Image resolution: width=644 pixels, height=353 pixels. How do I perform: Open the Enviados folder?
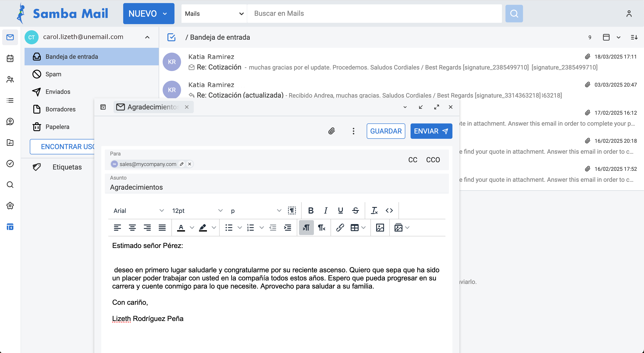click(58, 92)
